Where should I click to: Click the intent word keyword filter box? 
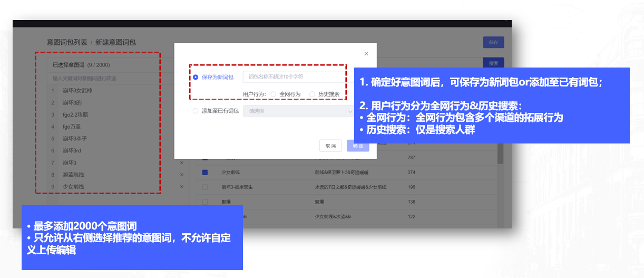tap(103, 78)
